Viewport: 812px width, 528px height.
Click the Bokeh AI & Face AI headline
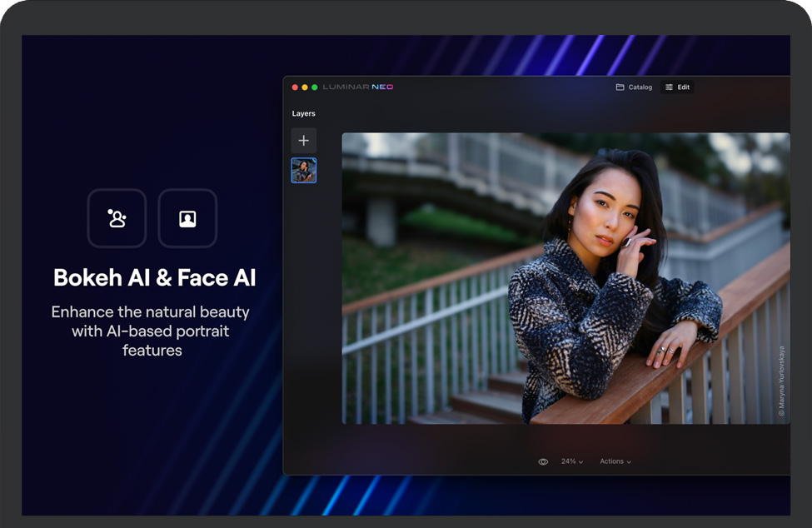(154, 278)
